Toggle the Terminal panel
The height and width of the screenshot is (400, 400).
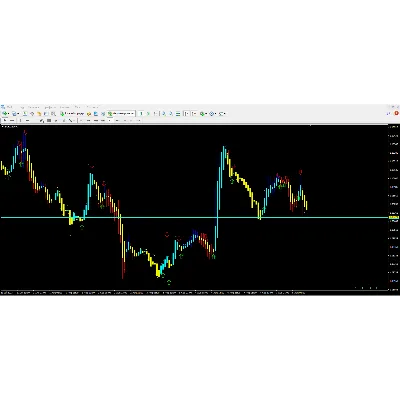coord(46,114)
